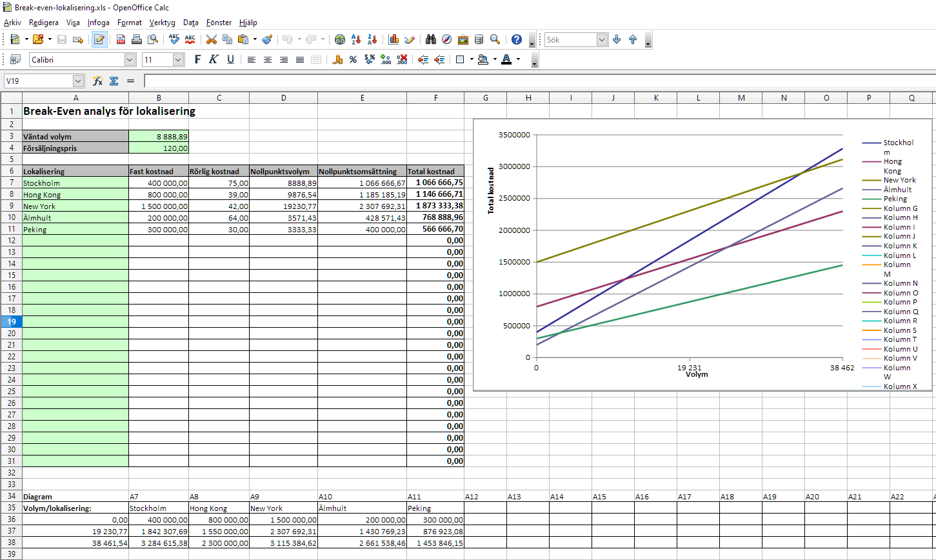Decrease indent icon
Image resolution: width=936 pixels, height=560 pixels.
[423, 59]
